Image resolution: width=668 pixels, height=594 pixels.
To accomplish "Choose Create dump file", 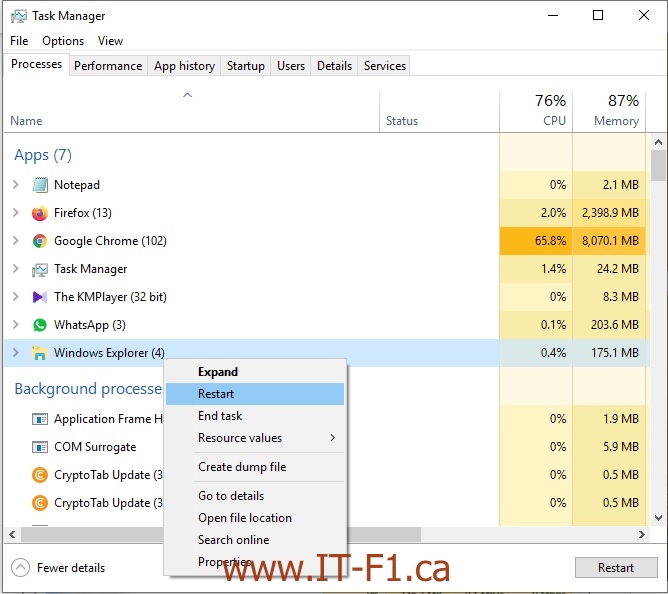I will 255,467.
